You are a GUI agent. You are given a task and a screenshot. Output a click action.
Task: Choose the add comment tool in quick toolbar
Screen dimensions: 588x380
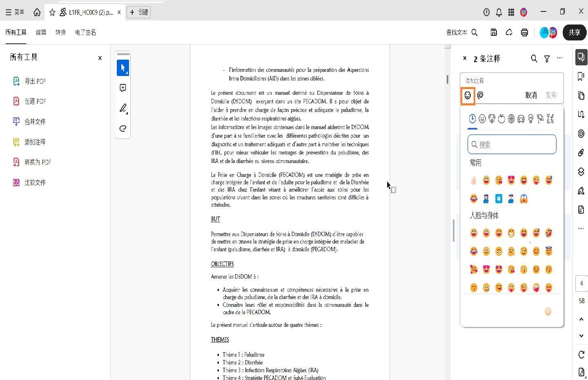[123, 88]
